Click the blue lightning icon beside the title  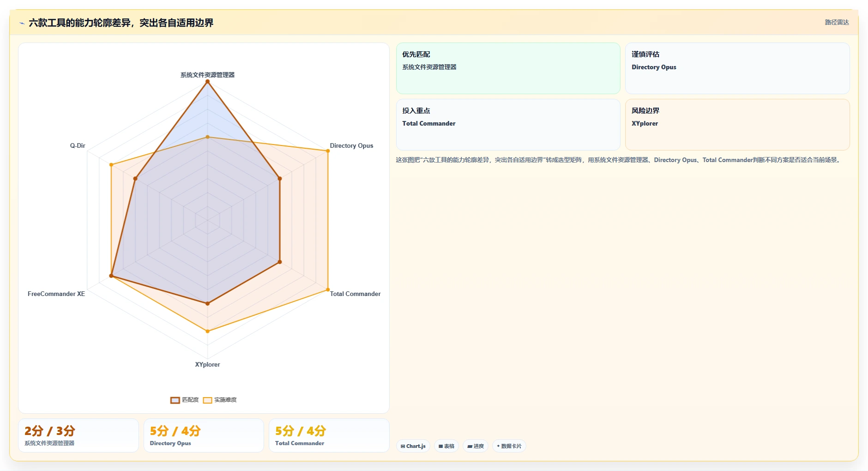pyautogui.click(x=22, y=23)
